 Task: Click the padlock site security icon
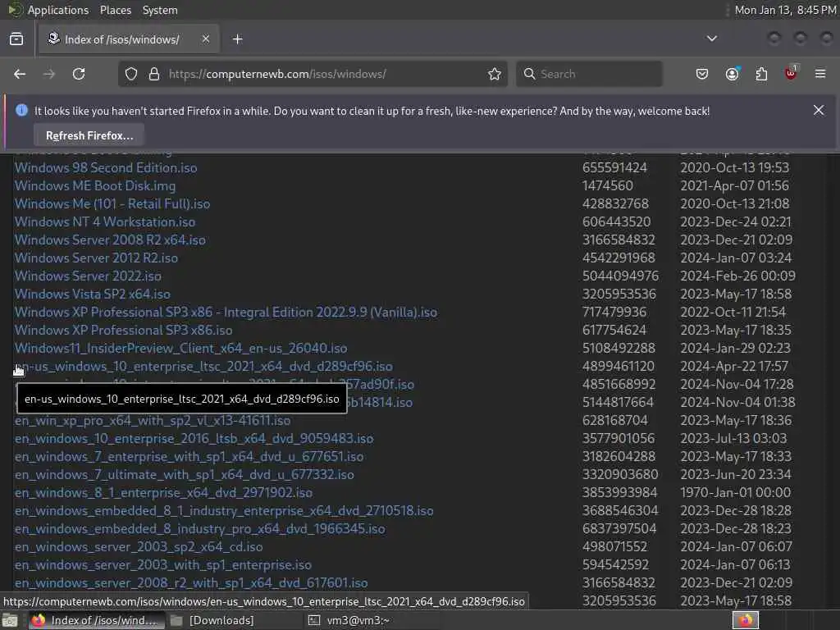[x=154, y=74]
